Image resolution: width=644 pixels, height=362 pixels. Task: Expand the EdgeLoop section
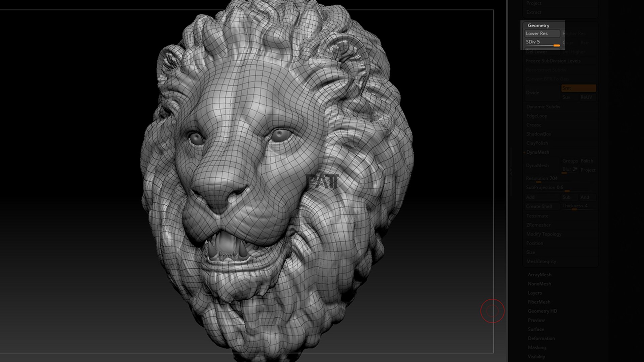pos(537,116)
